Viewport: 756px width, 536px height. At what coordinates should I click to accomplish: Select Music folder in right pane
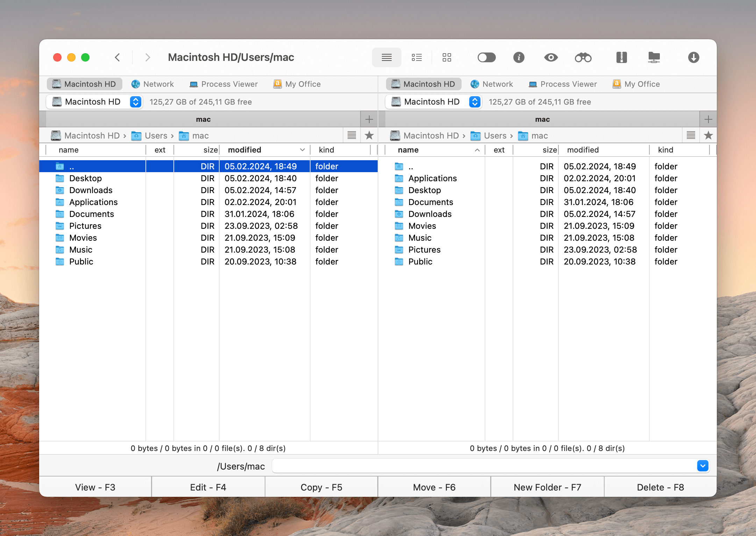point(548,238)
